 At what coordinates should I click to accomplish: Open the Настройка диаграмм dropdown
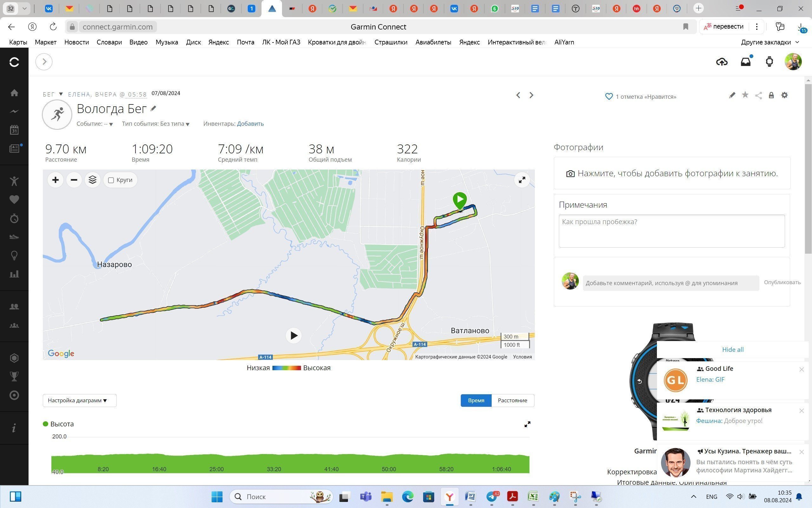80,400
